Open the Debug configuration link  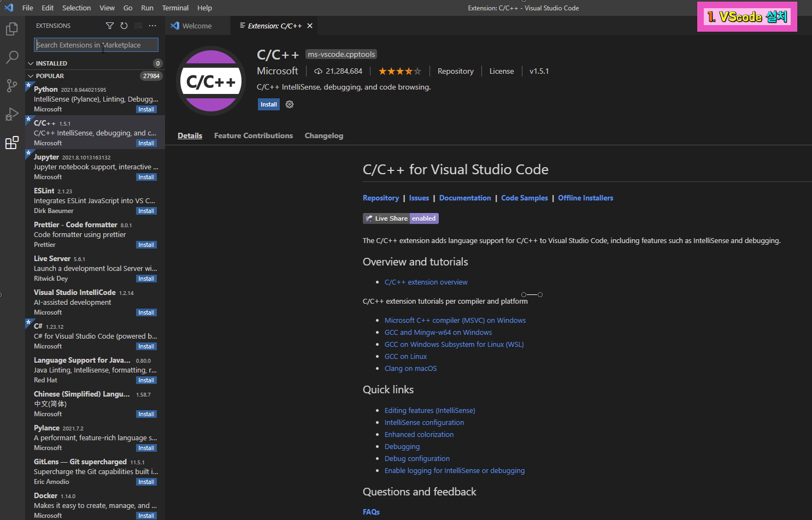tap(417, 459)
